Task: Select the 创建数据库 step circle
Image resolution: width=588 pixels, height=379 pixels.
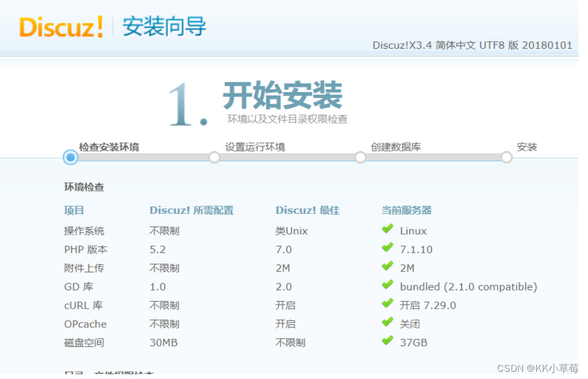Action: pyautogui.click(x=360, y=157)
